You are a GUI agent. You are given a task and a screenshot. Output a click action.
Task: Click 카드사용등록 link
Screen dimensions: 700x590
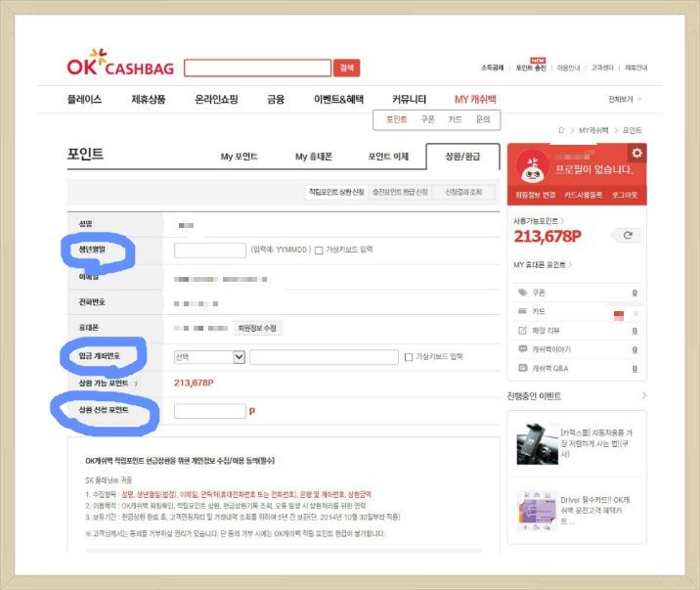click(x=583, y=195)
